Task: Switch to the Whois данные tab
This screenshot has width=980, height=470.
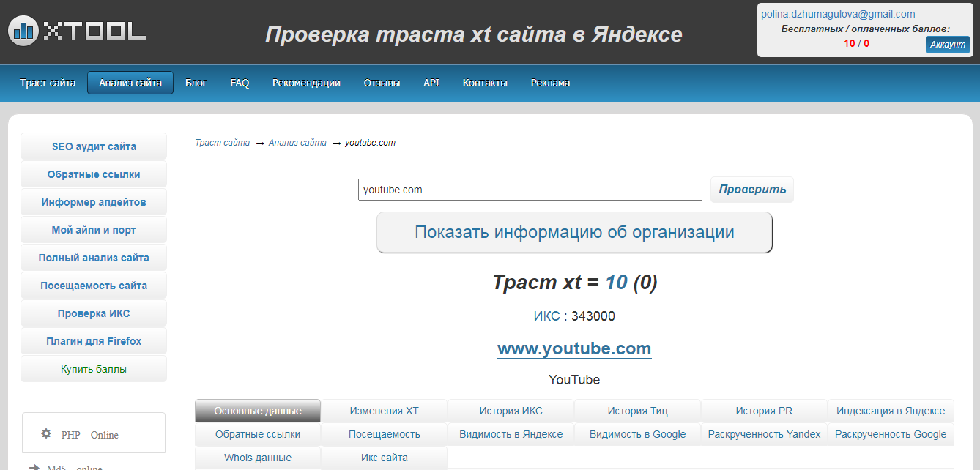Action: pos(258,458)
